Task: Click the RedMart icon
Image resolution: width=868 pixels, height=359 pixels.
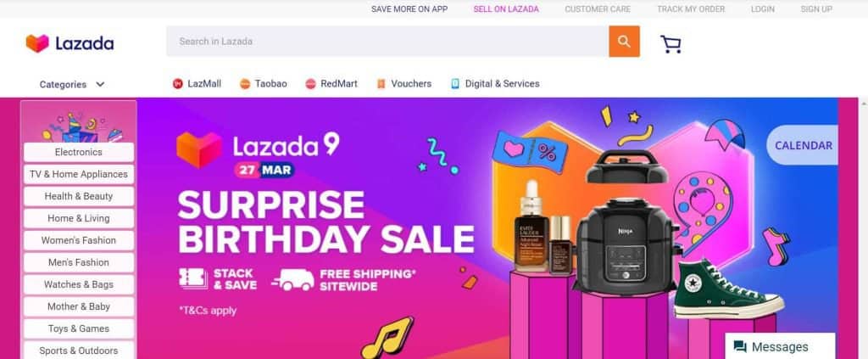Action: coord(310,84)
